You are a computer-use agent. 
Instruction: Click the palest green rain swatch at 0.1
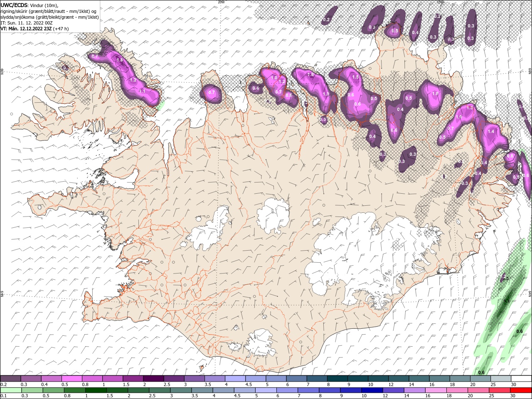[x=10, y=390]
